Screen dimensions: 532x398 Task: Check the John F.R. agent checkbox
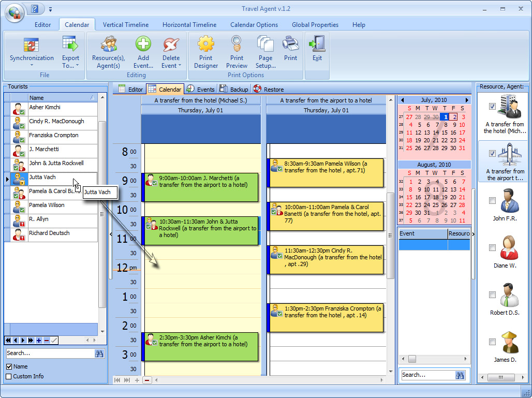click(x=493, y=200)
